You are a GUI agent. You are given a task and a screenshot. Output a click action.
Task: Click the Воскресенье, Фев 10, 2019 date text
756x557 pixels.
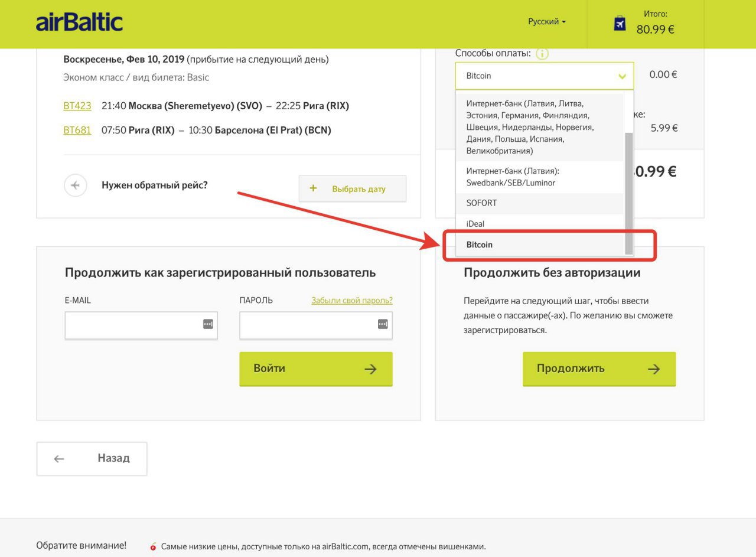(123, 59)
